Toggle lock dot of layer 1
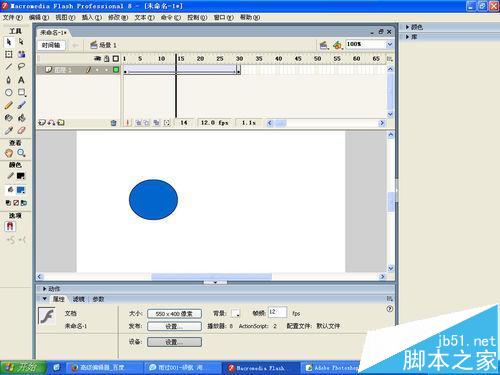 click(107, 70)
